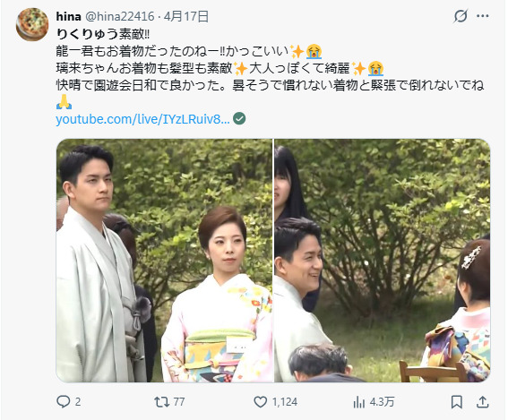Bookmark this post
508x420 pixels.
click(x=457, y=402)
